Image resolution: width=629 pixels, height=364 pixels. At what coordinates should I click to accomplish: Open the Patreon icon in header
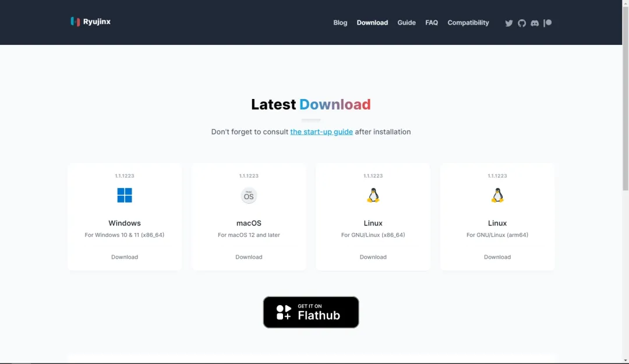pyautogui.click(x=547, y=23)
